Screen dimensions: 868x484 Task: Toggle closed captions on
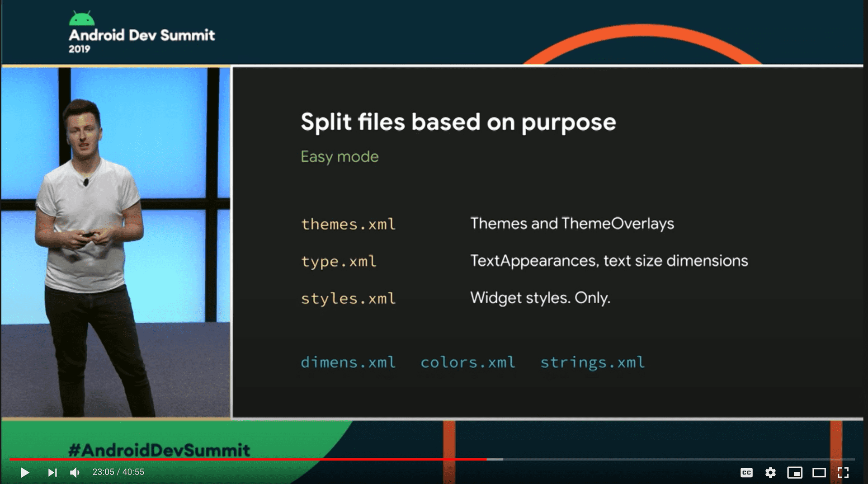coord(746,472)
